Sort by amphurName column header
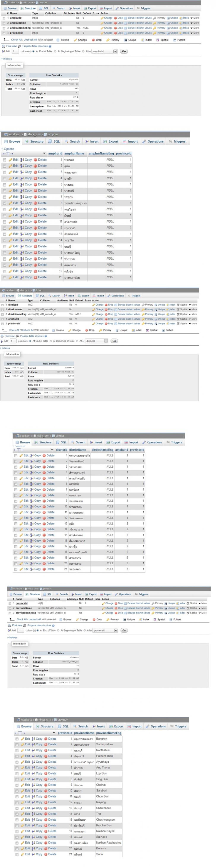The image size is (216, 868). pyautogui.click(x=74, y=154)
